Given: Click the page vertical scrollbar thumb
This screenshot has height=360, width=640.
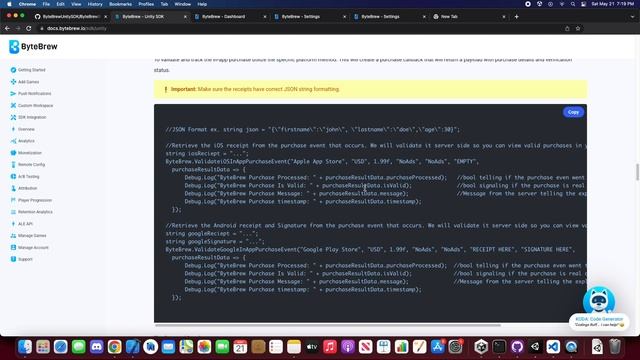Looking at the screenshot, I should [637, 171].
